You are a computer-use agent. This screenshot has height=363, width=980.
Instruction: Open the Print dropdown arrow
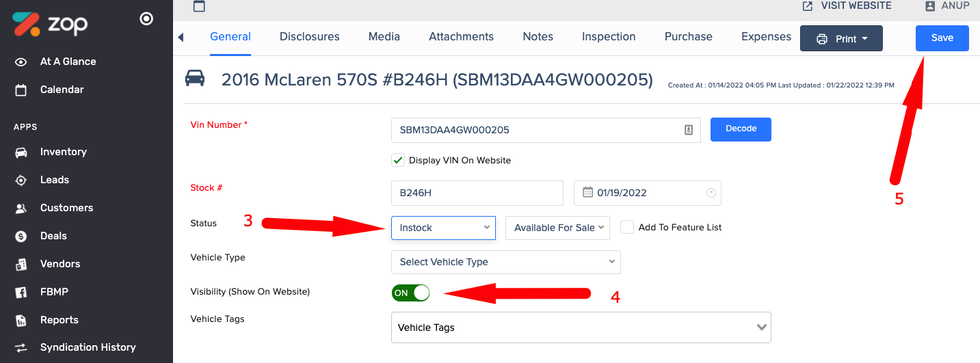point(865,39)
